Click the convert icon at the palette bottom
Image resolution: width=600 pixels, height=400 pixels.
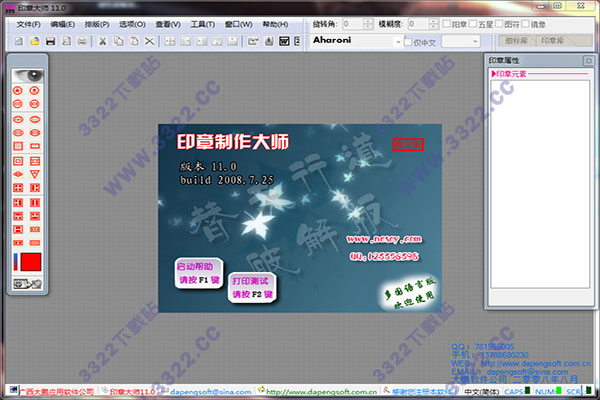click(x=28, y=284)
